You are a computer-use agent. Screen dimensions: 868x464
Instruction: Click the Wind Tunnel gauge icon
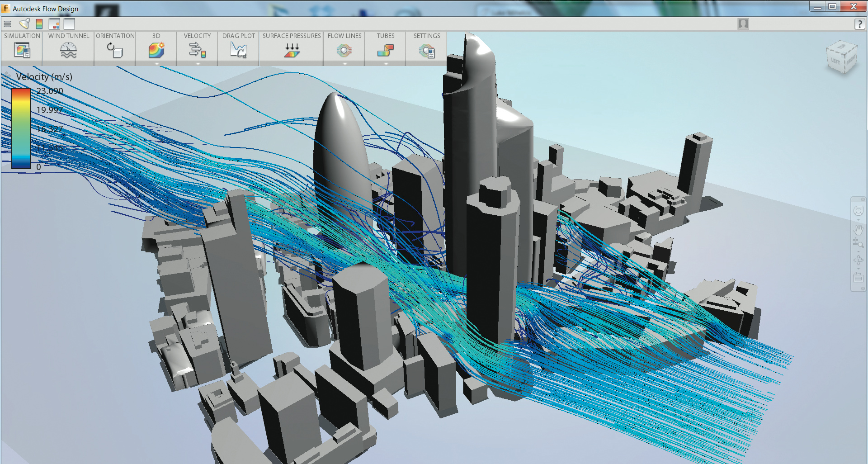[69, 50]
